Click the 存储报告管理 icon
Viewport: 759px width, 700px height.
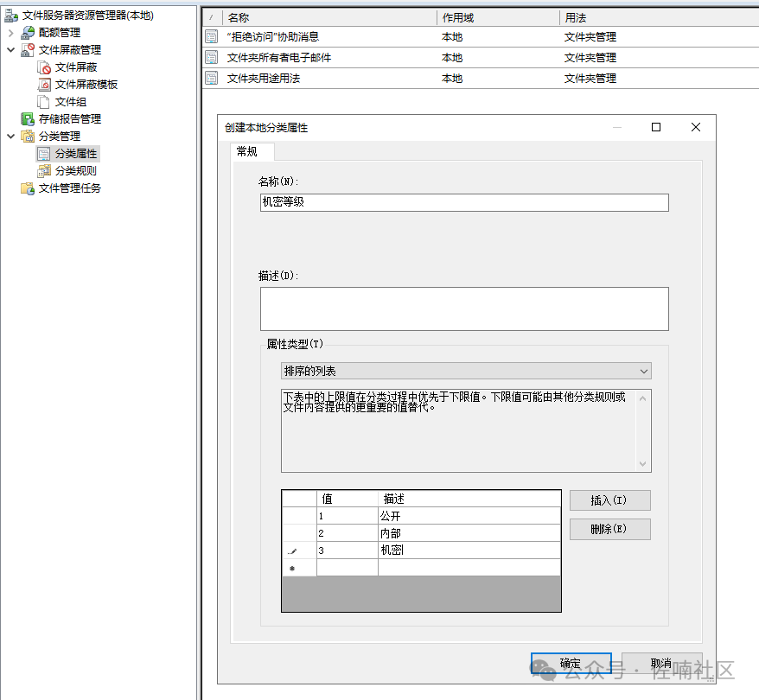click(x=28, y=119)
